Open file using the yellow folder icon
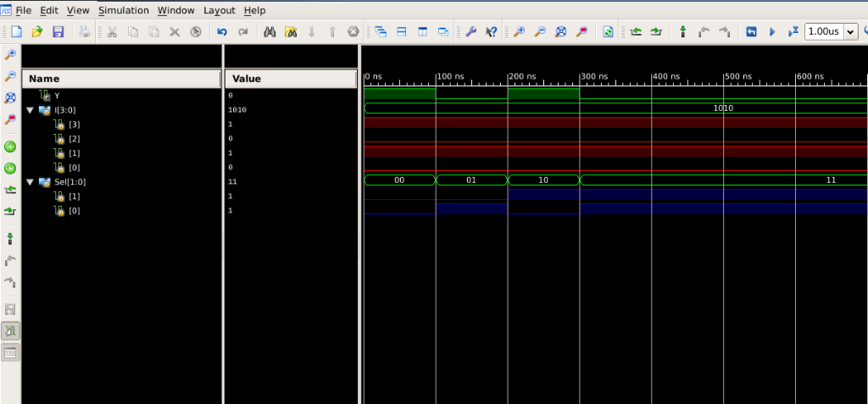This screenshot has width=868, height=404. [x=37, y=32]
